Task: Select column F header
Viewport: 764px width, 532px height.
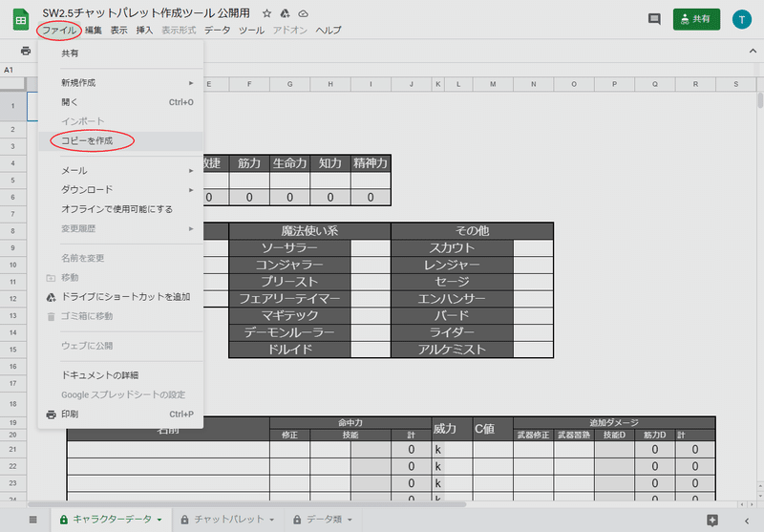Action: [249, 84]
